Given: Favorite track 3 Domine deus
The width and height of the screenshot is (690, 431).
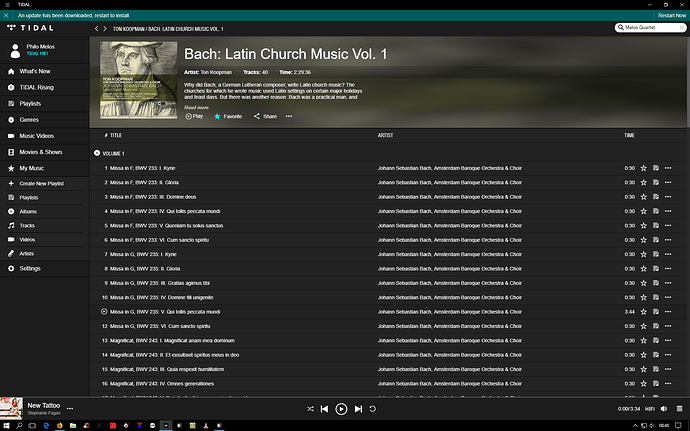Looking at the screenshot, I should tap(643, 197).
